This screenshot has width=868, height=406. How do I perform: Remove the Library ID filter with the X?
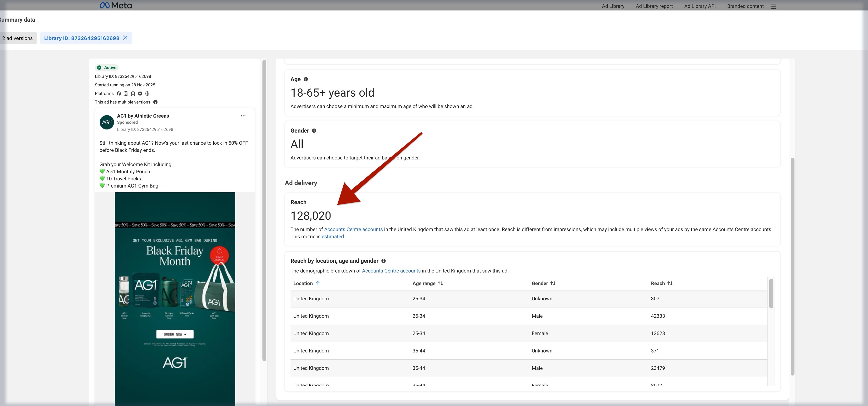click(x=125, y=38)
